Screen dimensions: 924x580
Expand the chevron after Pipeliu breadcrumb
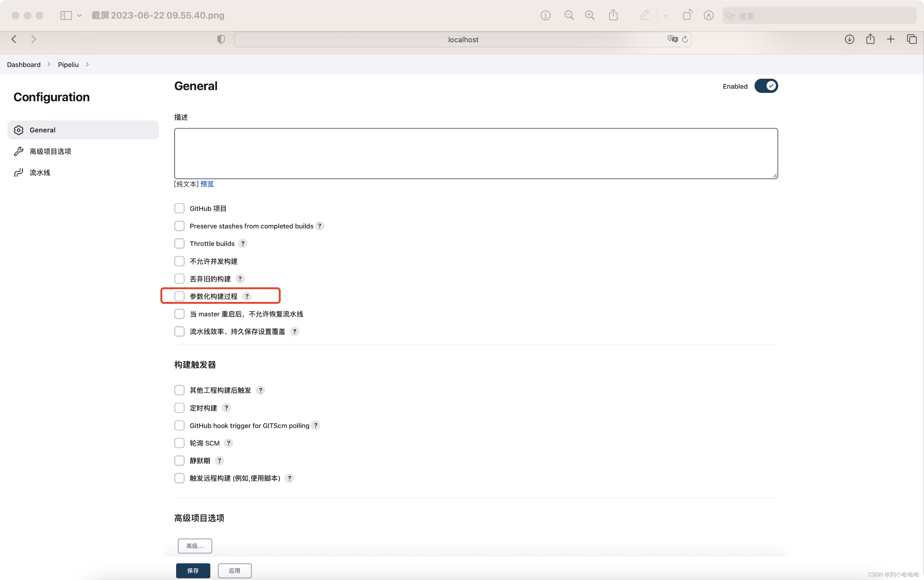point(88,65)
